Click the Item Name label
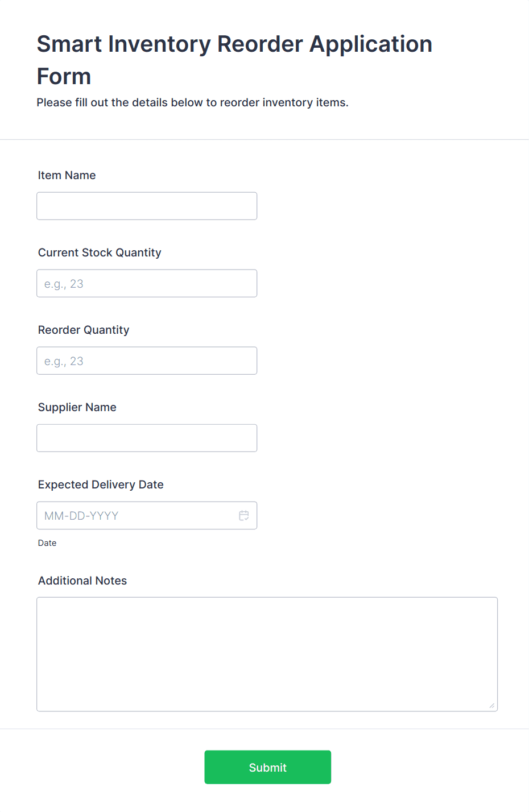 pos(67,175)
